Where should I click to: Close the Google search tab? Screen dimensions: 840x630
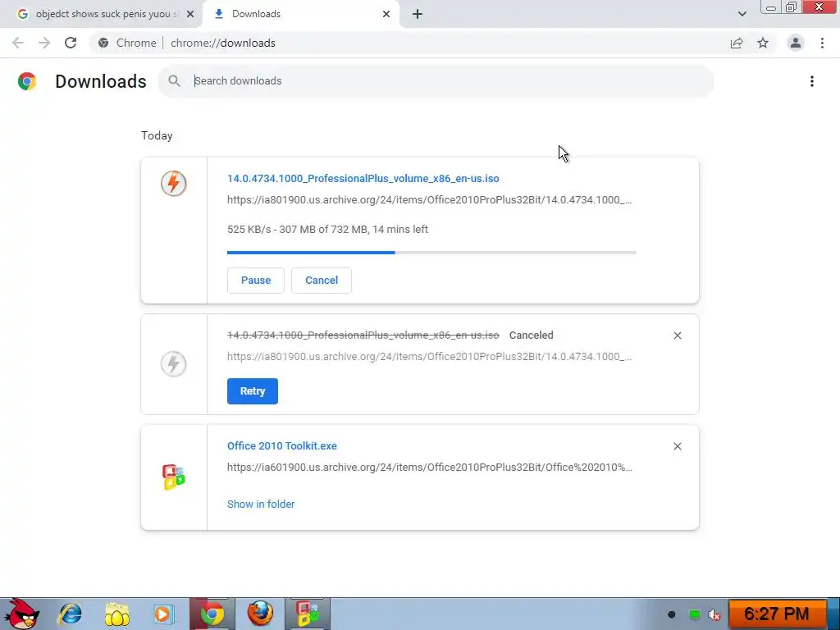190,14
